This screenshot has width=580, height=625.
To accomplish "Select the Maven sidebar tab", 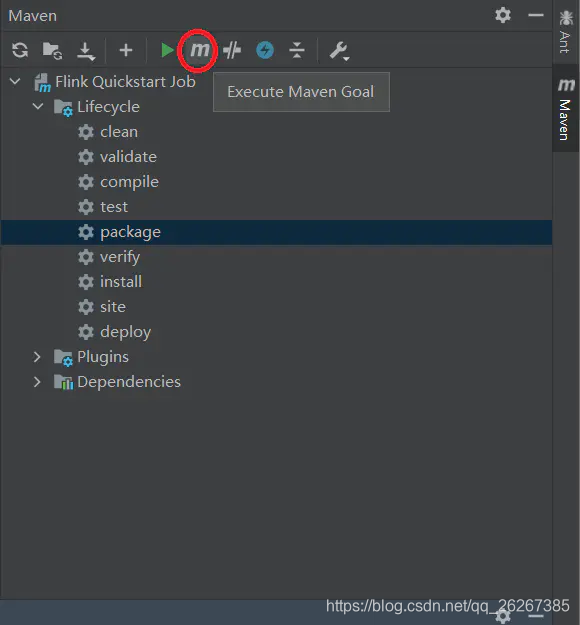I will click(566, 108).
